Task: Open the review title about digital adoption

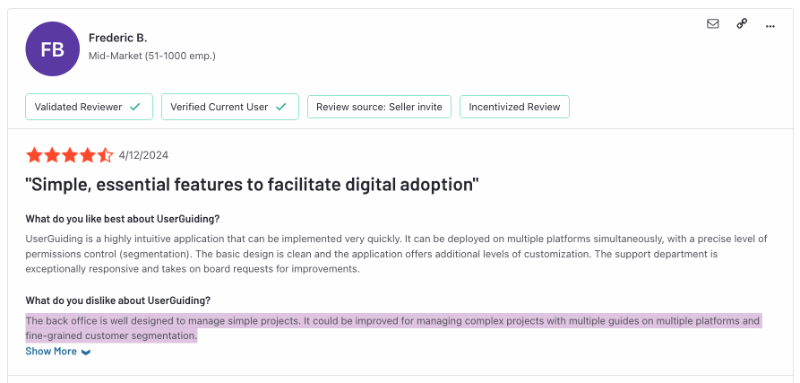Action: [253, 184]
